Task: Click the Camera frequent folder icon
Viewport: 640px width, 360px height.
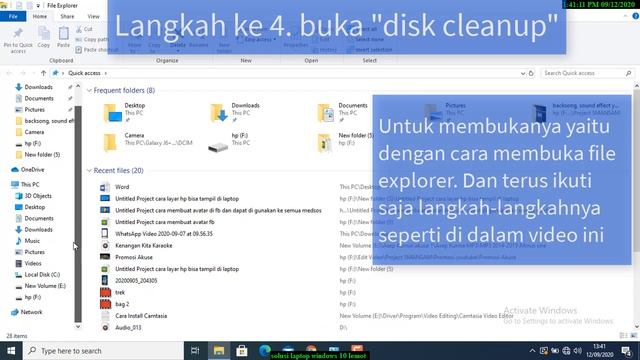Action: pyautogui.click(x=110, y=142)
